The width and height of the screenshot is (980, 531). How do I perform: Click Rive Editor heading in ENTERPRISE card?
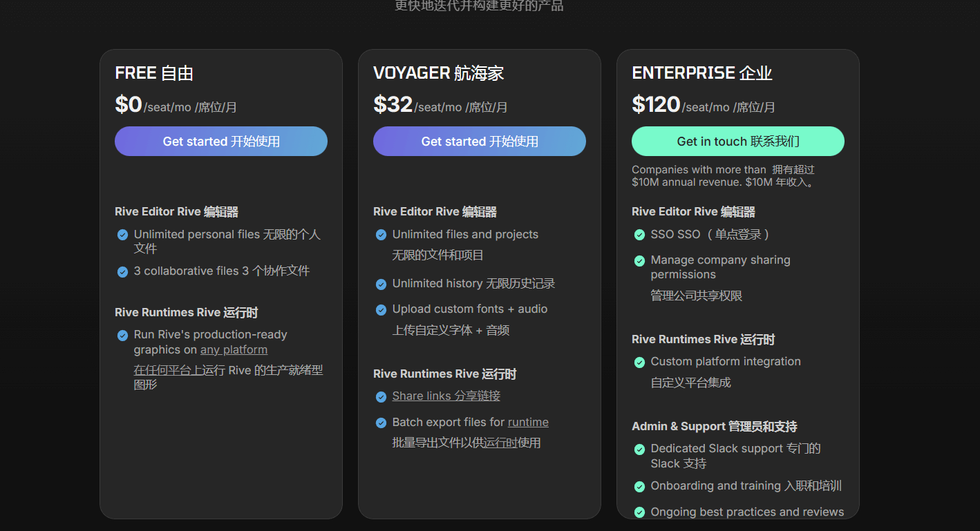pyautogui.click(x=693, y=212)
